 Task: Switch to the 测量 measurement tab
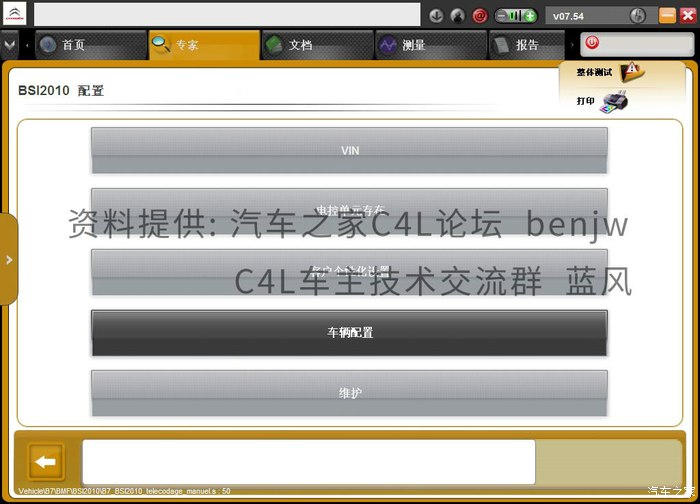click(431, 45)
